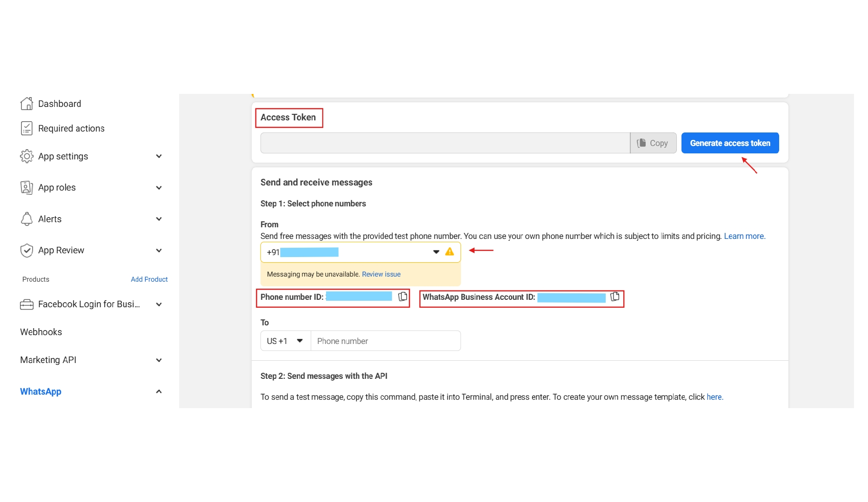This screenshot has height=502, width=868.
Task: Click the App settings gear icon
Action: [x=27, y=156]
